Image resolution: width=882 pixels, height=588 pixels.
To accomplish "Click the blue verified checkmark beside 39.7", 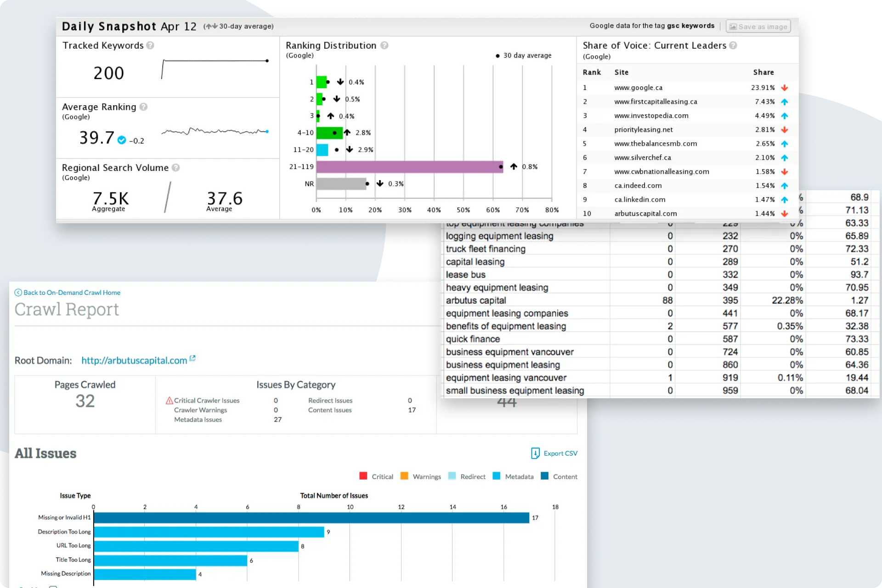I will tap(122, 140).
